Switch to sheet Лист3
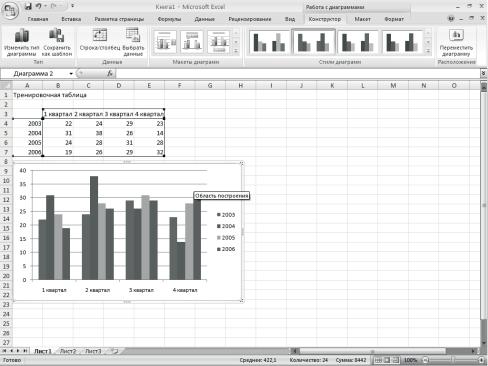This screenshot has width=488, height=366. pyautogui.click(x=93, y=351)
